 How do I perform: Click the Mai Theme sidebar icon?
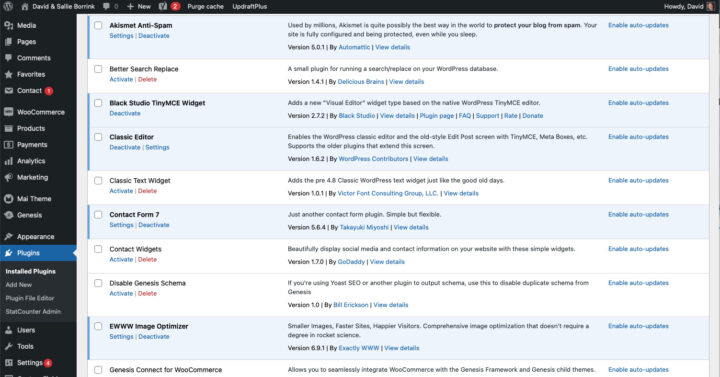pos(8,199)
